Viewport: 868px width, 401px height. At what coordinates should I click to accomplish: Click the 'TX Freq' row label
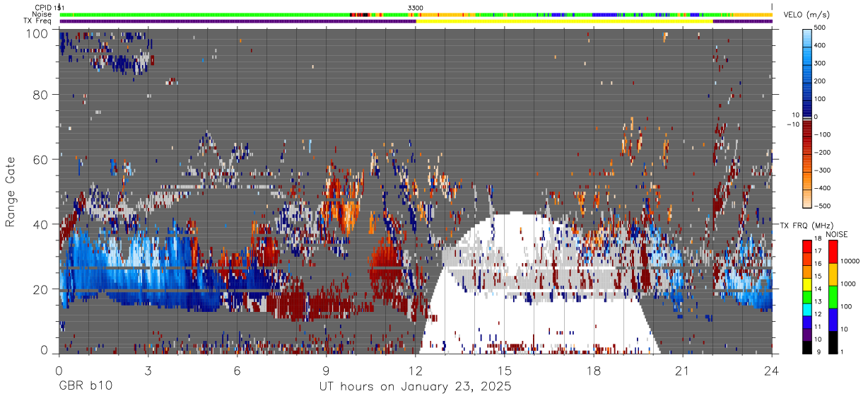click(x=38, y=21)
